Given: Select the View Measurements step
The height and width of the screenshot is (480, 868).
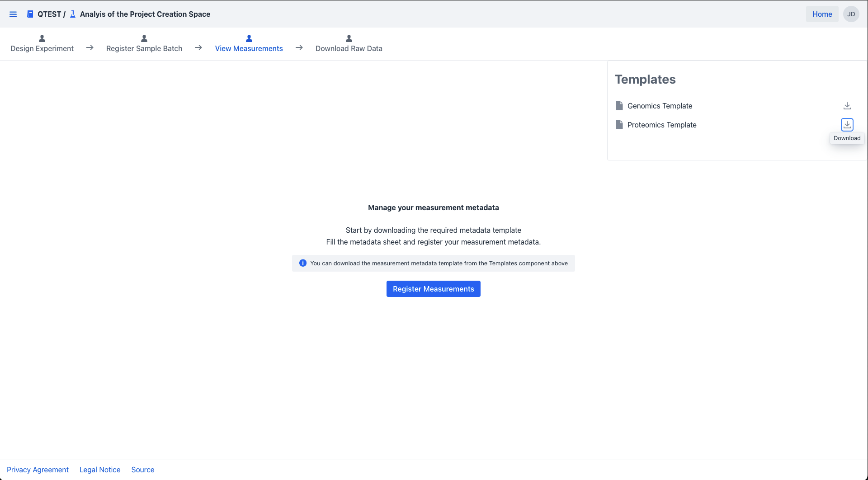Looking at the screenshot, I should 249,48.
